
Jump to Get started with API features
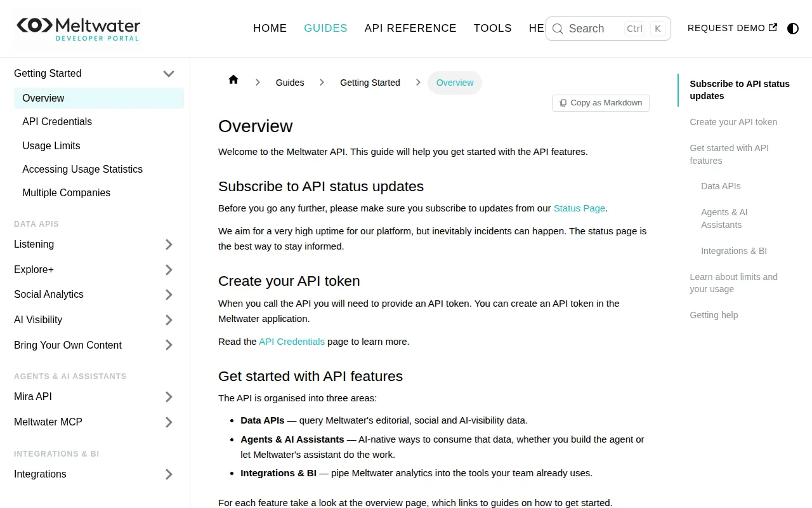(x=729, y=154)
